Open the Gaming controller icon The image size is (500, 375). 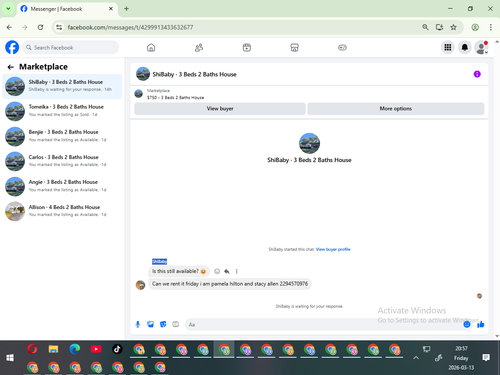[342, 48]
